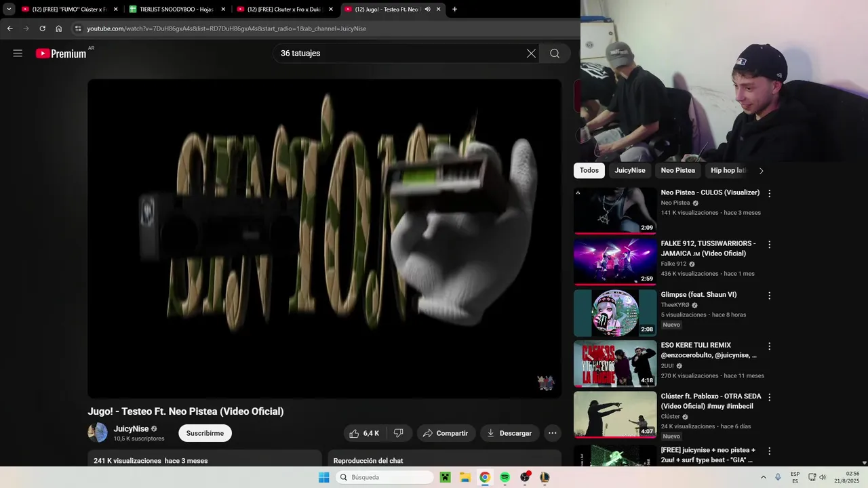This screenshot has width=868, height=488.
Task: Open options menu for GIA type beat
Action: (769, 451)
